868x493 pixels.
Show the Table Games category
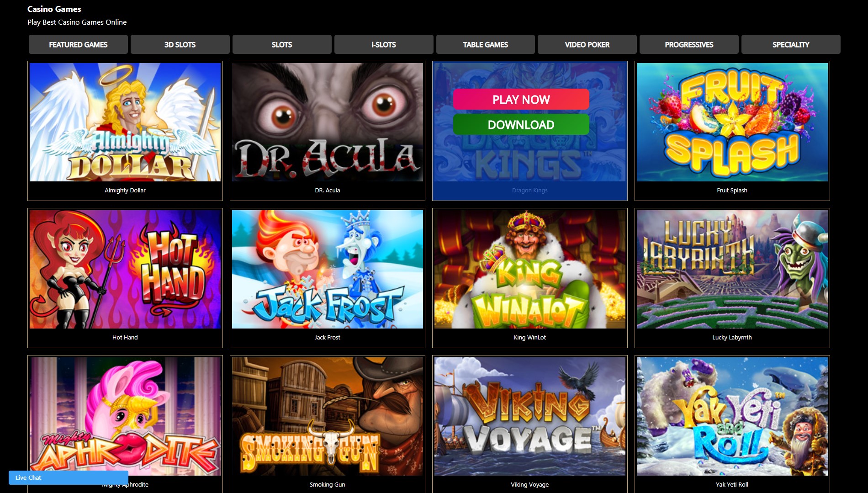click(x=486, y=44)
